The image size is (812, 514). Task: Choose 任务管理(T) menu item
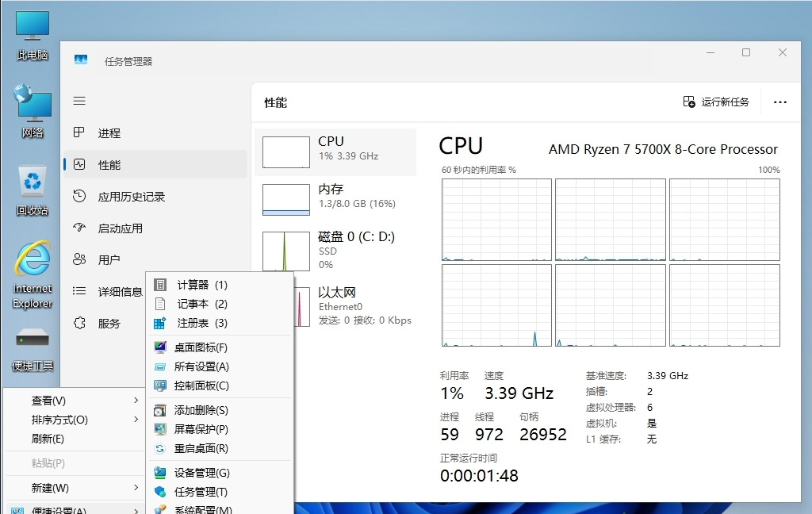pos(220,493)
